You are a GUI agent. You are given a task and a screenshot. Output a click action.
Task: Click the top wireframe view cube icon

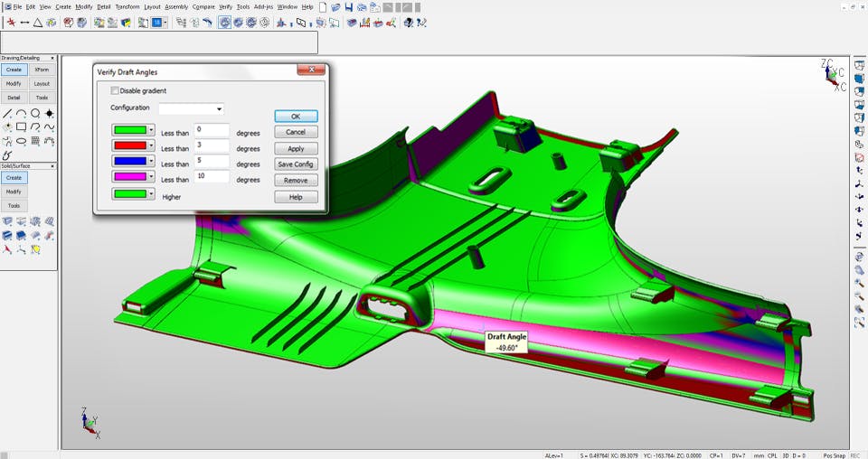tap(859, 65)
